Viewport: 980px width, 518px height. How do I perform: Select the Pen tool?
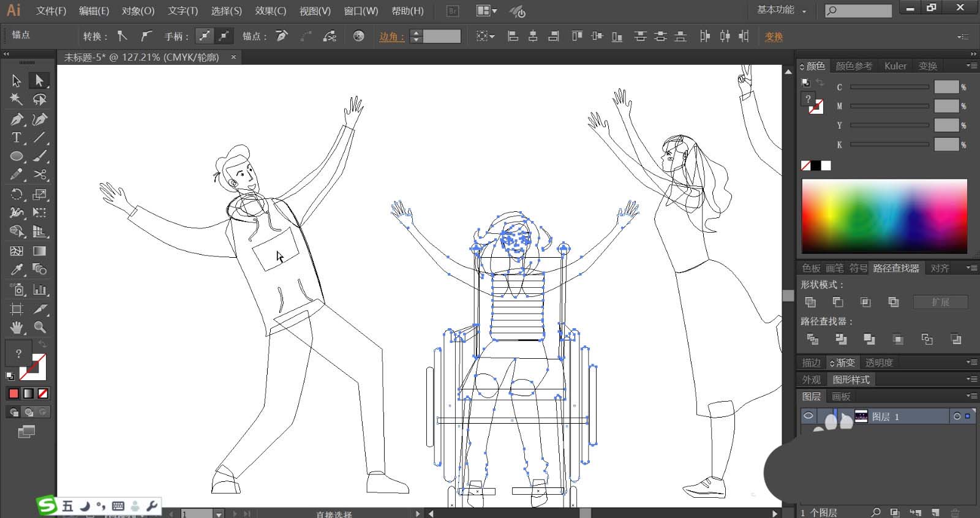click(17, 119)
